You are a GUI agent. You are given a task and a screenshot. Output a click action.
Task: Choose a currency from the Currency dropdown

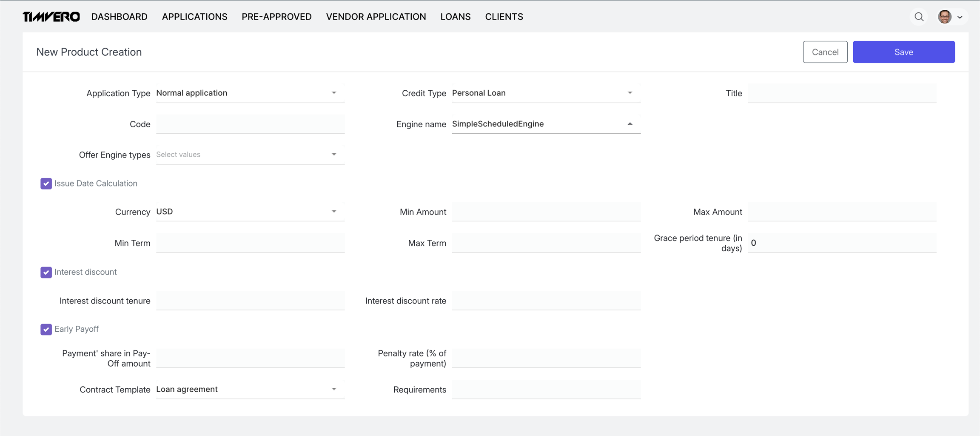[250, 212]
